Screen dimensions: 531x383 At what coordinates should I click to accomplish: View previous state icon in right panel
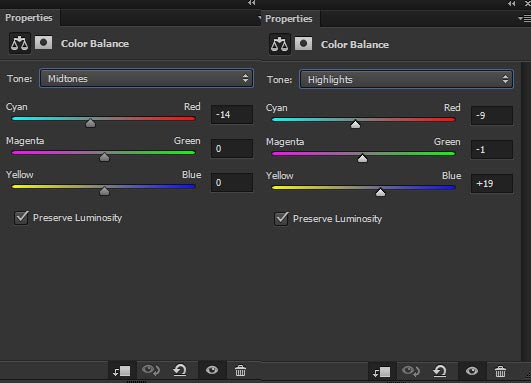click(x=411, y=371)
